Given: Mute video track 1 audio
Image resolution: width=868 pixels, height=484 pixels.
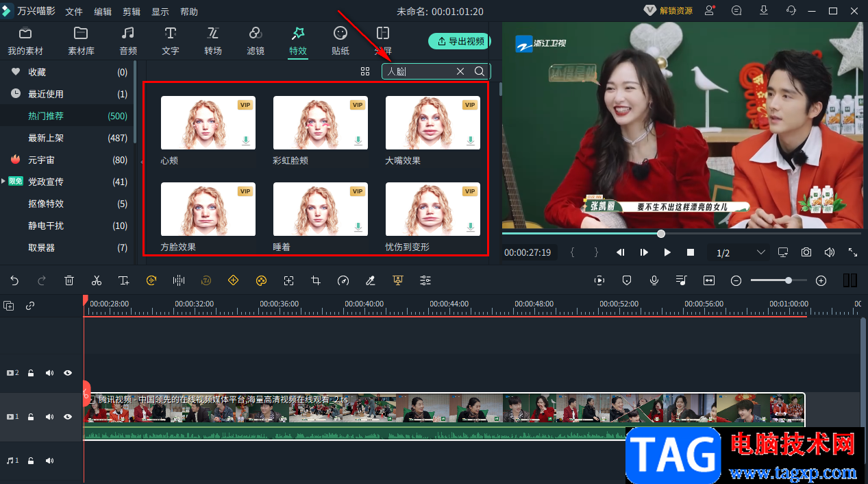Looking at the screenshot, I should (49, 417).
